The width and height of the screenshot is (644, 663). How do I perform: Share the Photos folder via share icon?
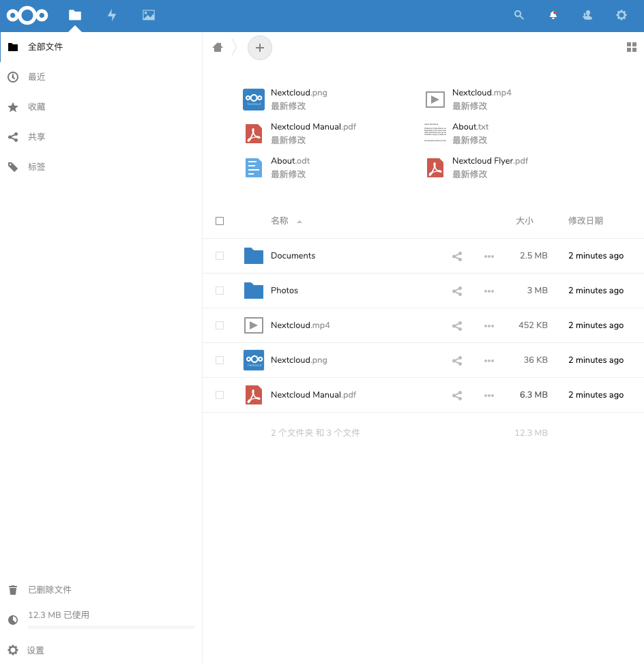pyautogui.click(x=457, y=291)
